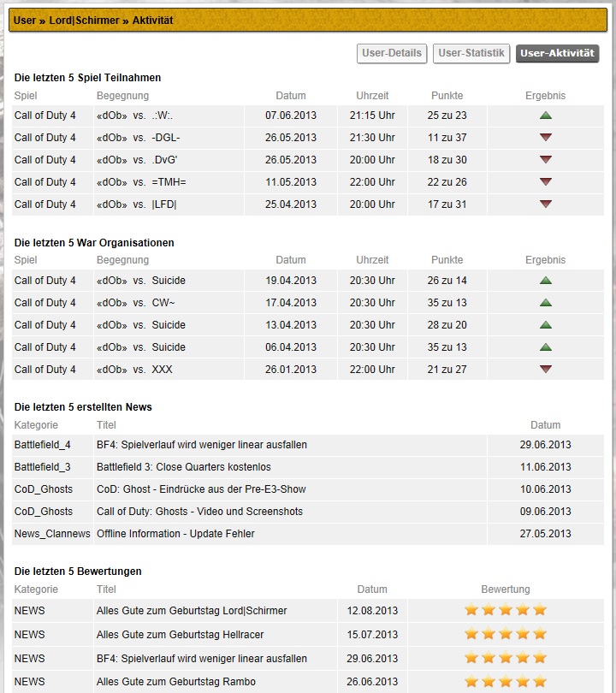The width and height of the screenshot is (616, 693).
Task: Click the rating date 12.08.2013
Action: (372, 610)
